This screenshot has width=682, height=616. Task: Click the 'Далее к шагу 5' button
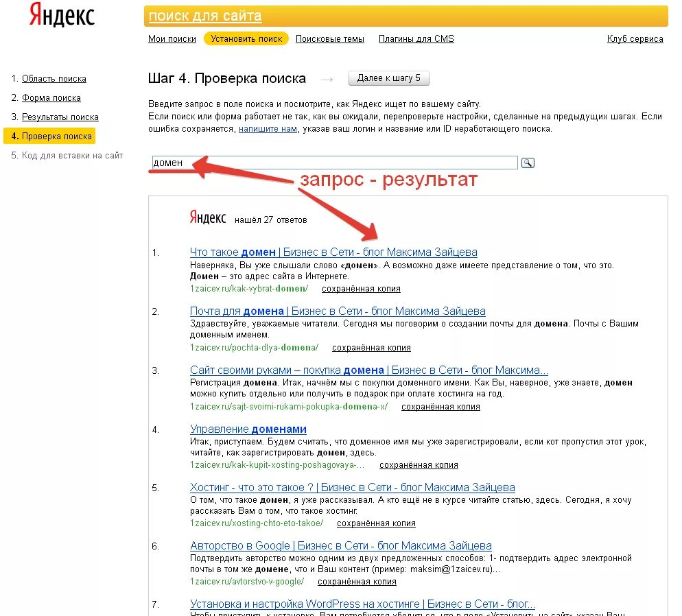click(x=388, y=78)
